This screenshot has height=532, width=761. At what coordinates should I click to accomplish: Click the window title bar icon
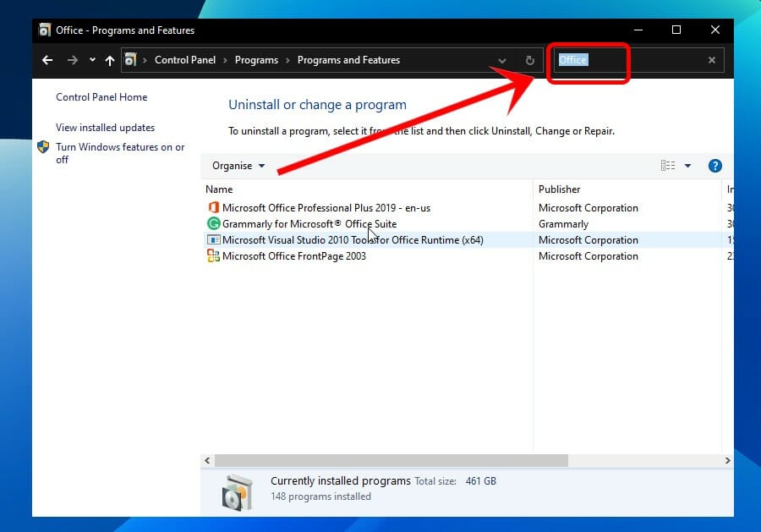(x=45, y=30)
